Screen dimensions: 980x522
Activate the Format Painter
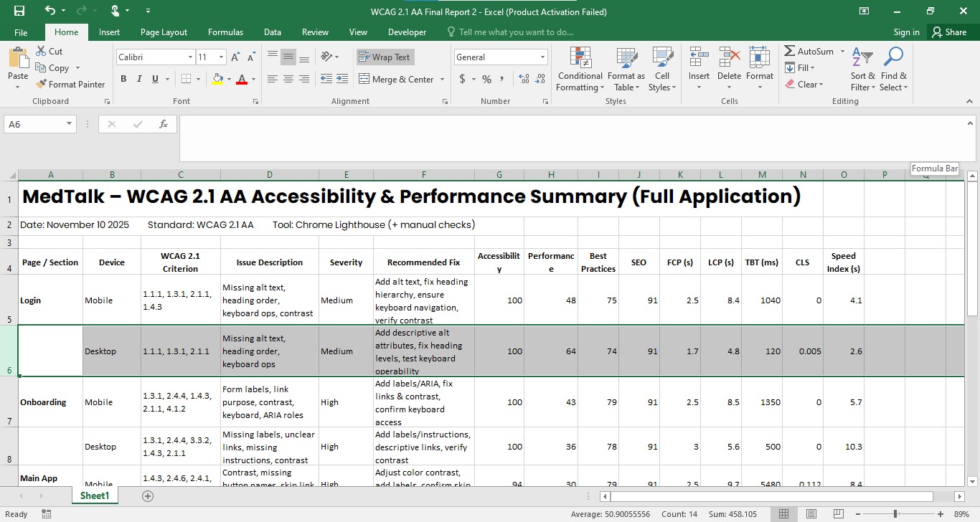click(70, 84)
